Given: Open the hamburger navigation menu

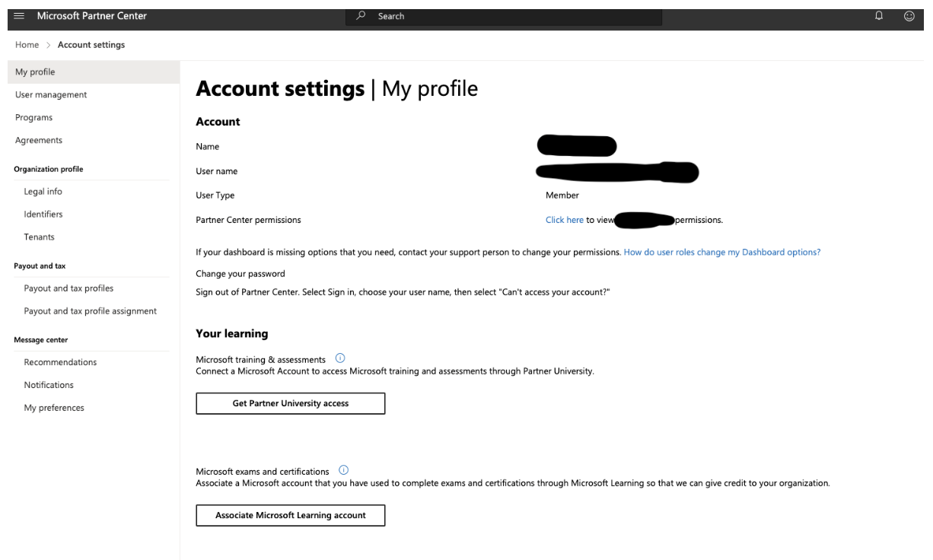Looking at the screenshot, I should [19, 16].
